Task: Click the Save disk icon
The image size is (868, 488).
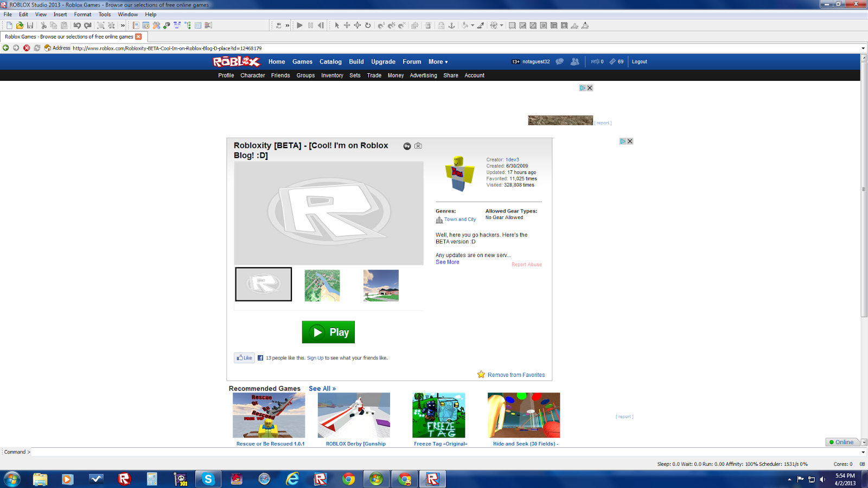Action: pyautogui.click(x=30, y=25)
